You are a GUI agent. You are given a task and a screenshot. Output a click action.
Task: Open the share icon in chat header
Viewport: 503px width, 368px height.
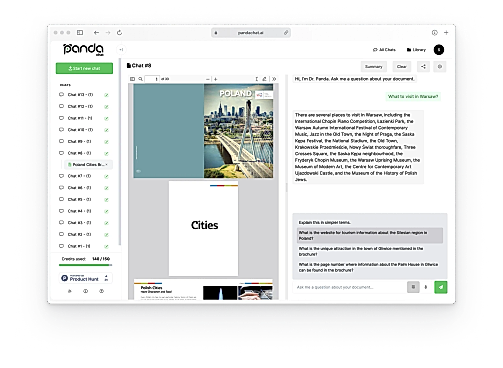(423, 67)
